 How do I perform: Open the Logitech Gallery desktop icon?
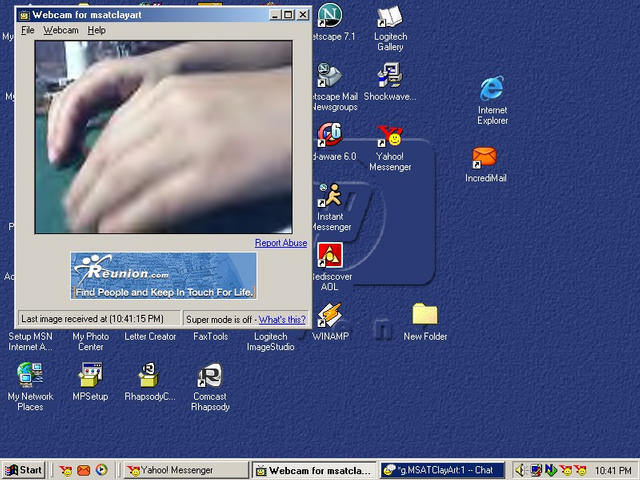click(390, 17)
